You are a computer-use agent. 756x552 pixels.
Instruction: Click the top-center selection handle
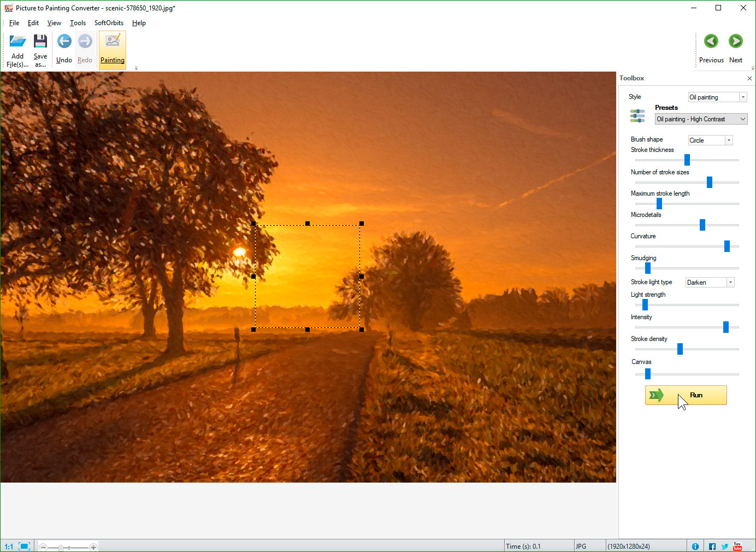click(x=308, y=224)
